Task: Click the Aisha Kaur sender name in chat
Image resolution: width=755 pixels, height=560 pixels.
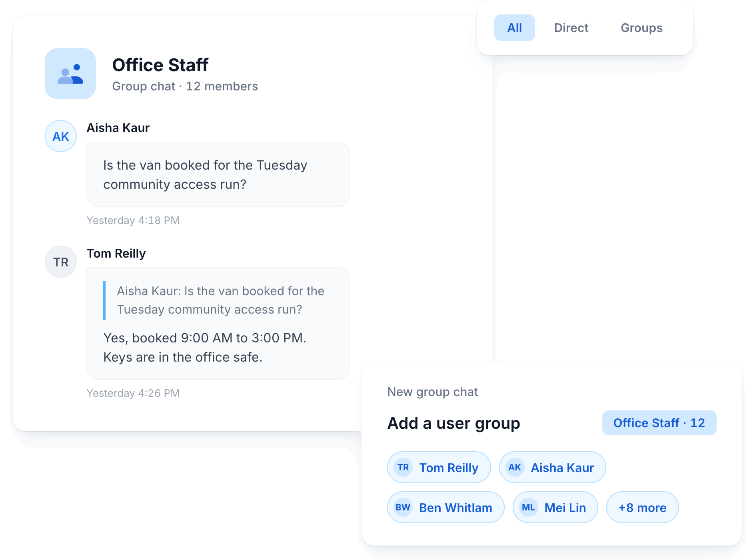Action: pos(118,128)
